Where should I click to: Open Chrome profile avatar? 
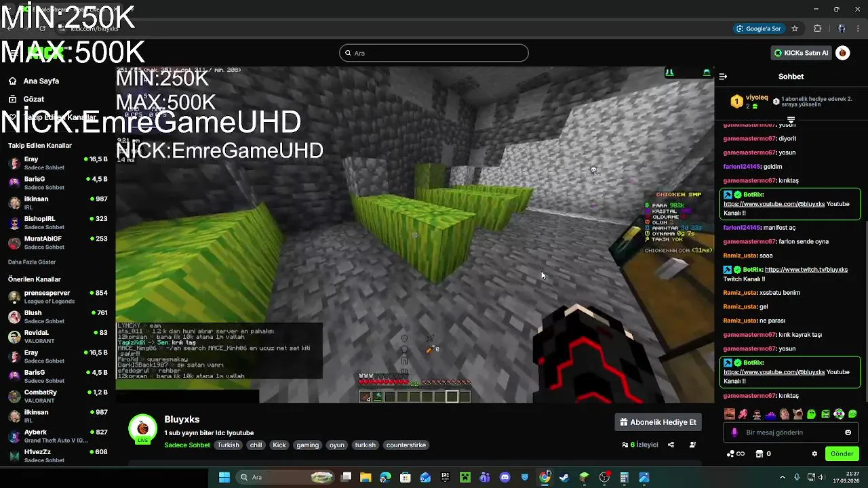841,28
